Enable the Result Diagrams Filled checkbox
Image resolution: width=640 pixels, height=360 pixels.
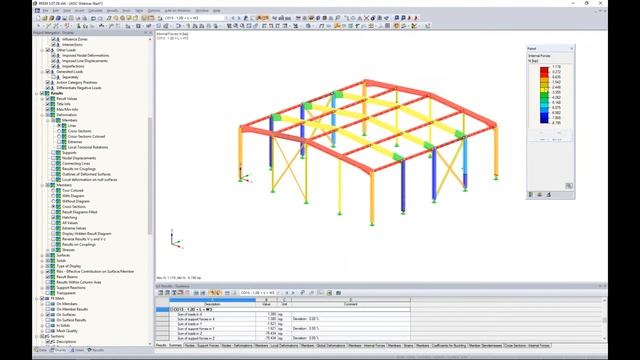click(x=53, y=212)
